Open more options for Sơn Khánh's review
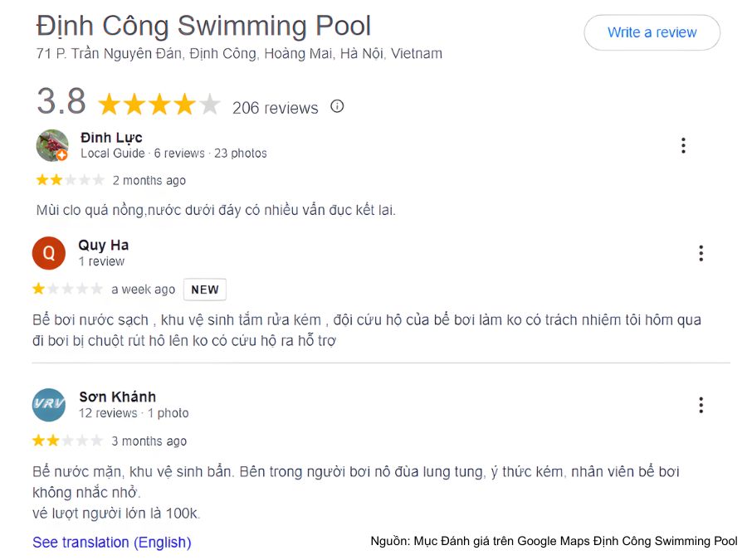This screenshot has height=560, width=747. point(701,405)
